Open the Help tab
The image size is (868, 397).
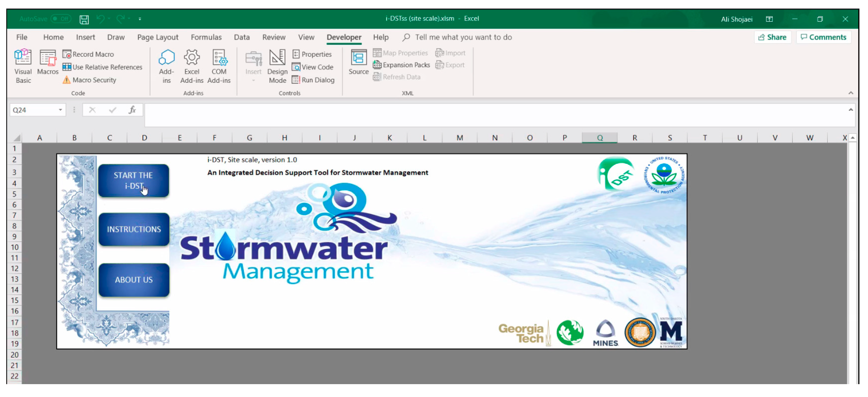pyautogui.click(x=381, y=37)
